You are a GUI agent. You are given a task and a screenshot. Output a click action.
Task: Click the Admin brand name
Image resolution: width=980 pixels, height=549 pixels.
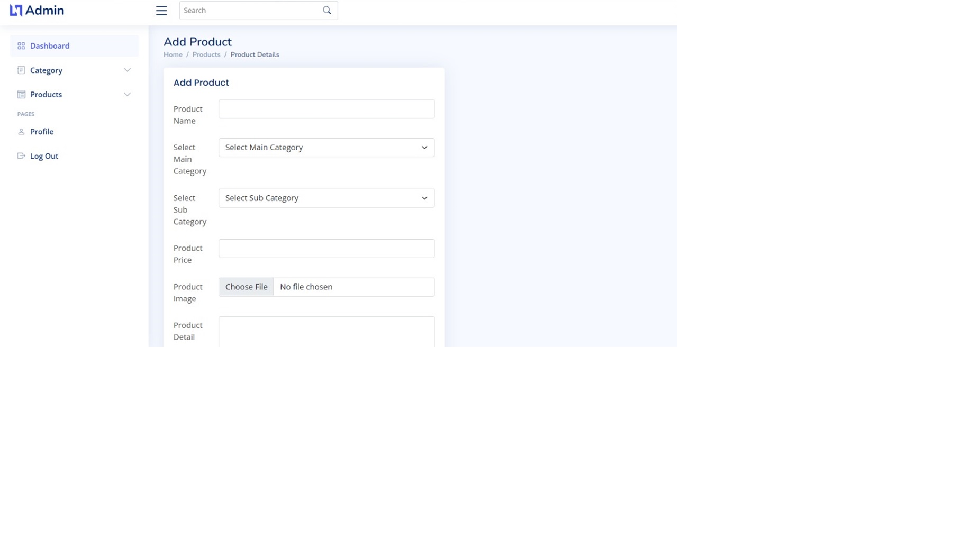click(44, 11)
